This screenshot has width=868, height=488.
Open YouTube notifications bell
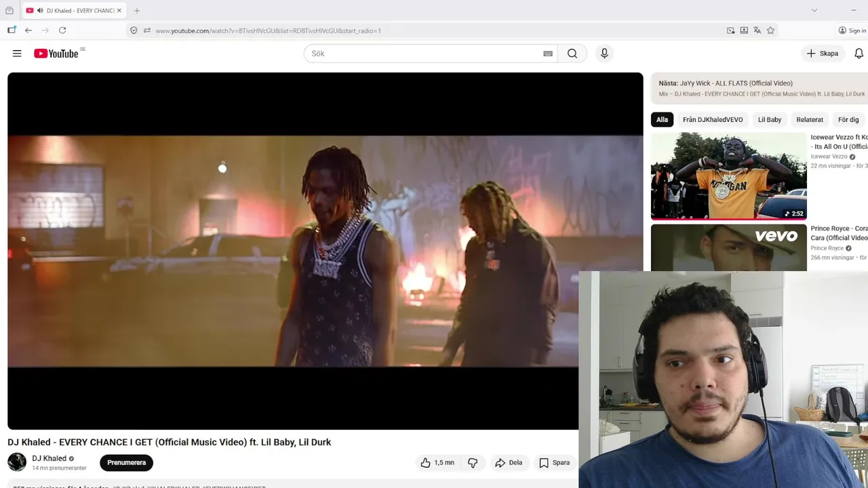[859, 54]
